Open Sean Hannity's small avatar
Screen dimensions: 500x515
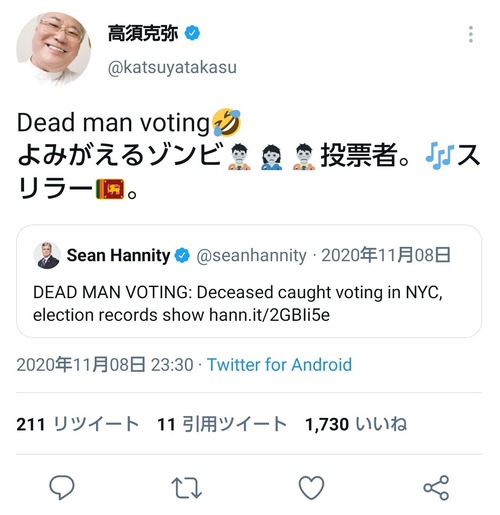click(x=47, y=255)
